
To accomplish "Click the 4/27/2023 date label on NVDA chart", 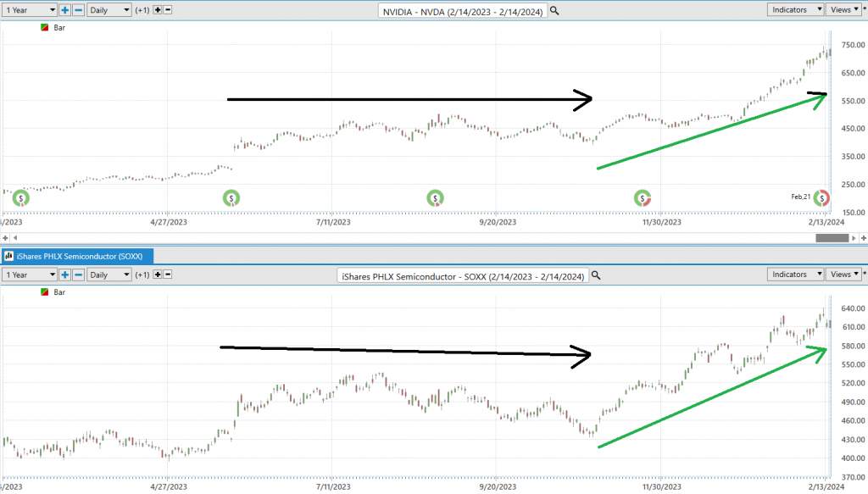I will click(169, 222).
